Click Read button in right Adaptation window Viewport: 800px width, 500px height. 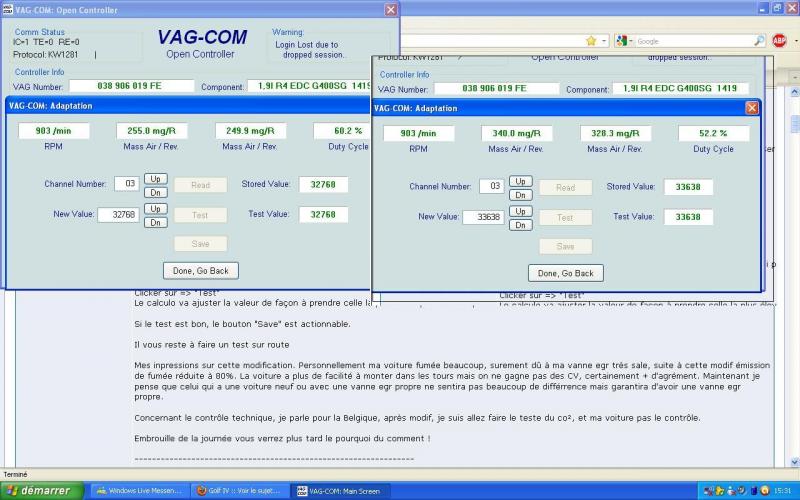565,188
